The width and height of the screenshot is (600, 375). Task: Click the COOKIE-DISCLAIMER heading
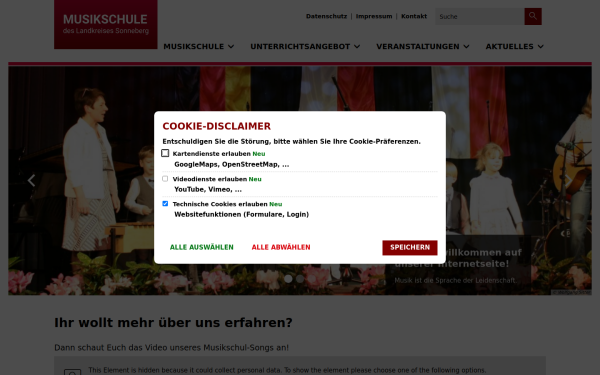pos(217,126)
